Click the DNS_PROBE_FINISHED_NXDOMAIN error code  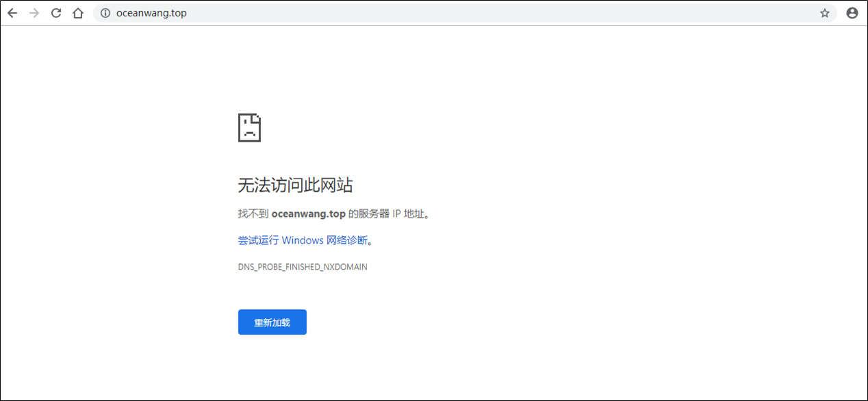click(x=302, y=267)
